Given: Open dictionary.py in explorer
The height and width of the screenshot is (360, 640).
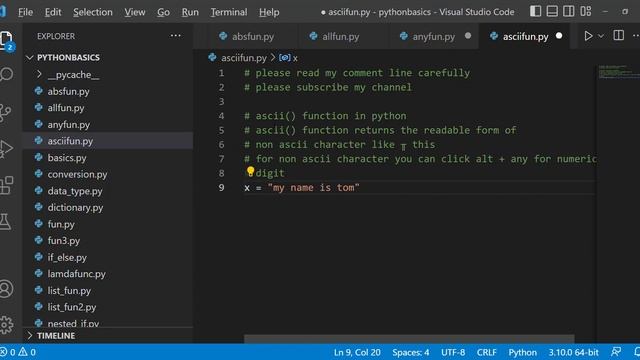Looking at the screenshot, I should [108, 207].
